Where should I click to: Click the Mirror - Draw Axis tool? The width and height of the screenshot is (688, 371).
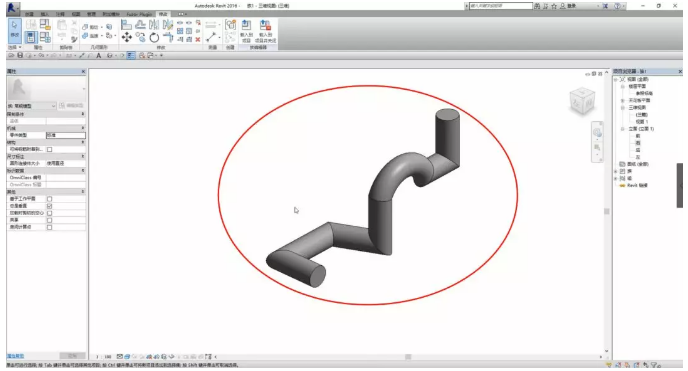[168, 25]
